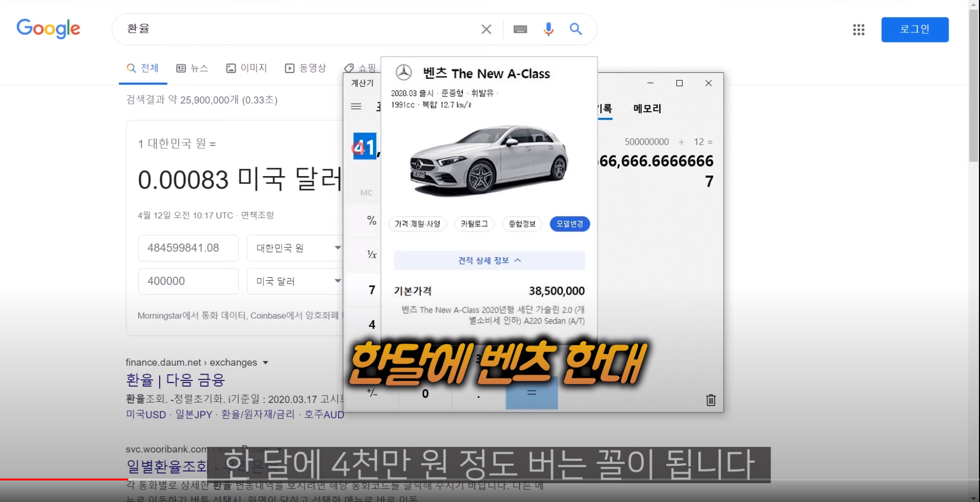Open the 환율 | 다음 금융 result

[175, 380]
